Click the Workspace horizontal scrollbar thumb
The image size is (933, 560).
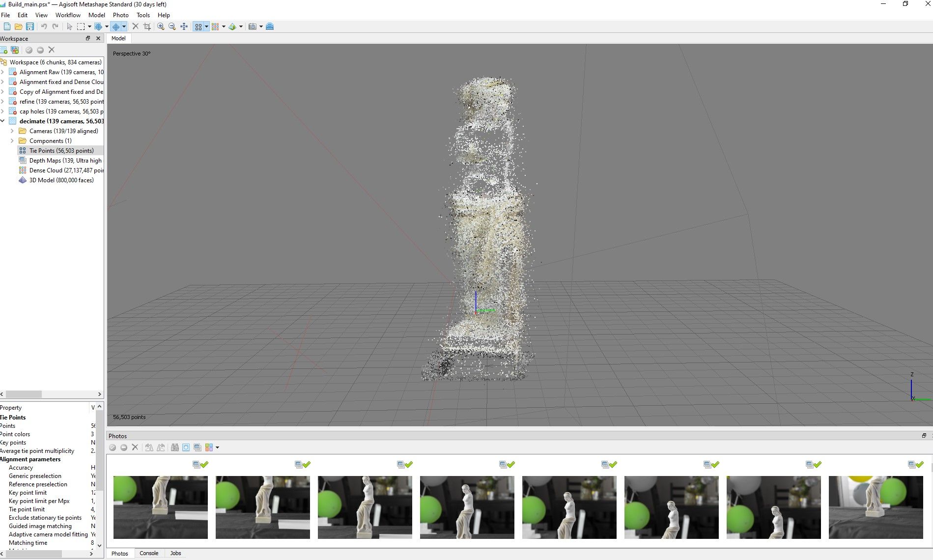click(x=24, y=394)
